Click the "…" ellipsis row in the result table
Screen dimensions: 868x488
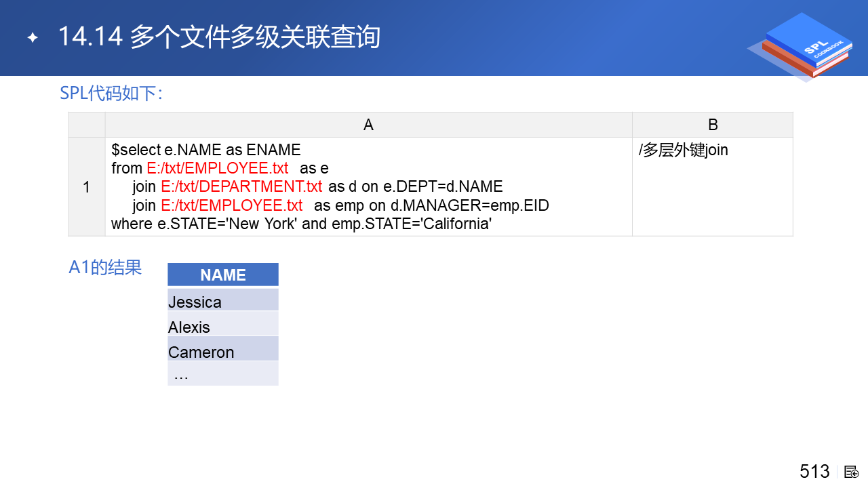pos(223,373)
